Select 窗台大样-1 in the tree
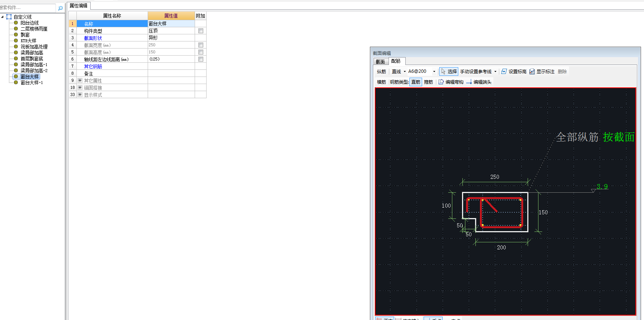The image size is (644, 320). pos(32,83)
